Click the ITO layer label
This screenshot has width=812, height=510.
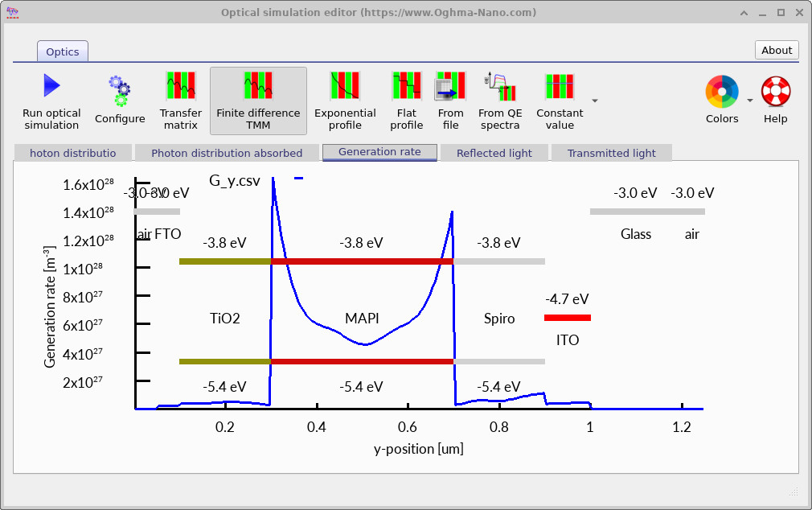pos(568,340)
